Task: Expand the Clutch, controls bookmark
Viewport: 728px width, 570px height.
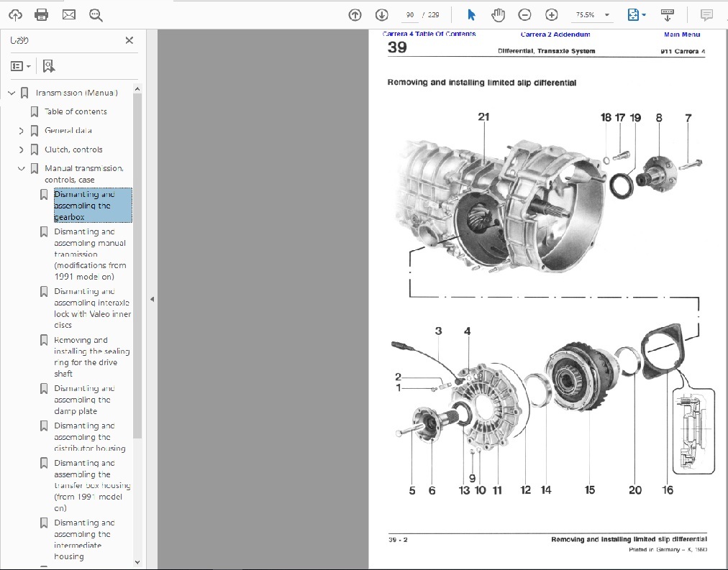Action: [x=21, y=150]
